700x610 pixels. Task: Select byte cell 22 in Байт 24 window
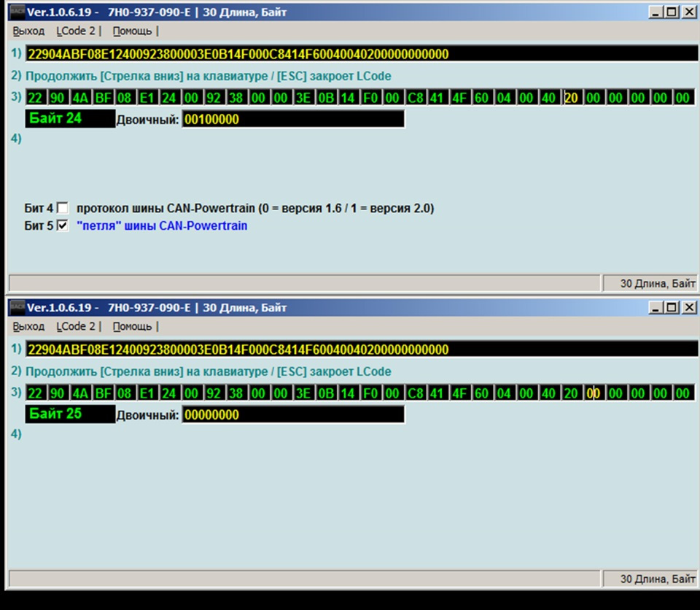click(x=36, y=98)
